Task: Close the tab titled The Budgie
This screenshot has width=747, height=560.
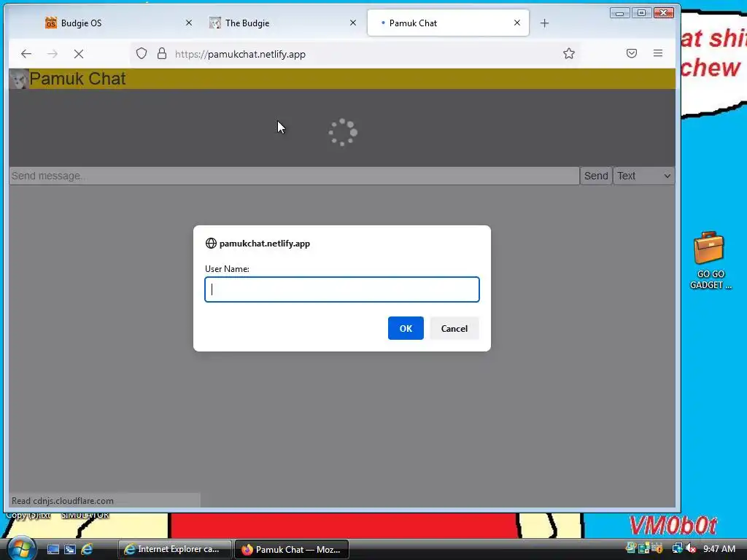Action: pos(353,23)
